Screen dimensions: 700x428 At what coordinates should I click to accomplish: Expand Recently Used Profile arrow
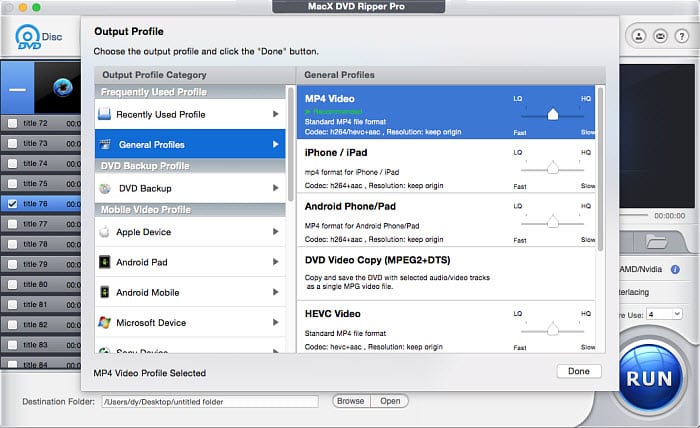(x=275, y=114)
